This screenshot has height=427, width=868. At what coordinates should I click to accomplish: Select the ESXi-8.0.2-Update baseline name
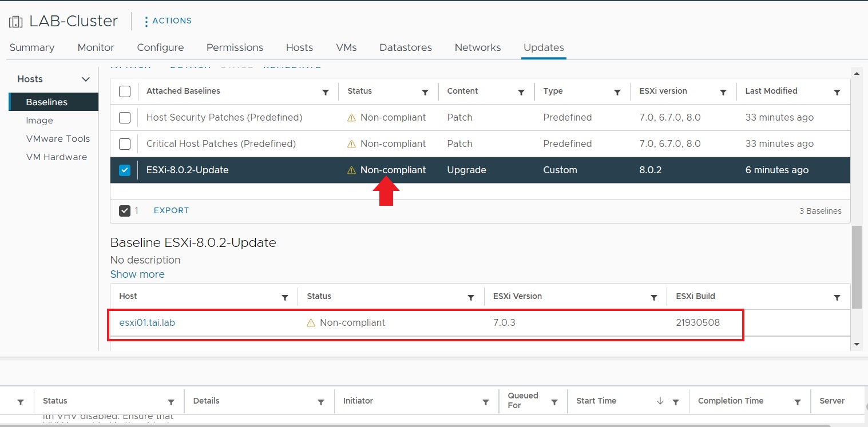[188, 170]
